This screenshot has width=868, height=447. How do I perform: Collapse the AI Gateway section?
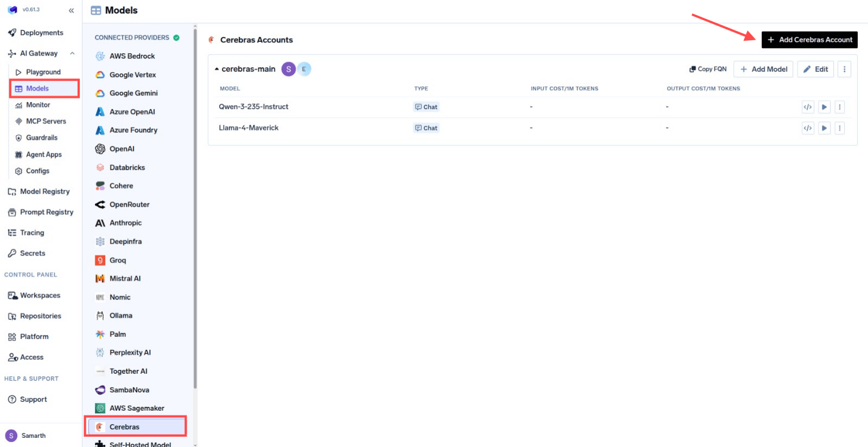tap(72, 53)
